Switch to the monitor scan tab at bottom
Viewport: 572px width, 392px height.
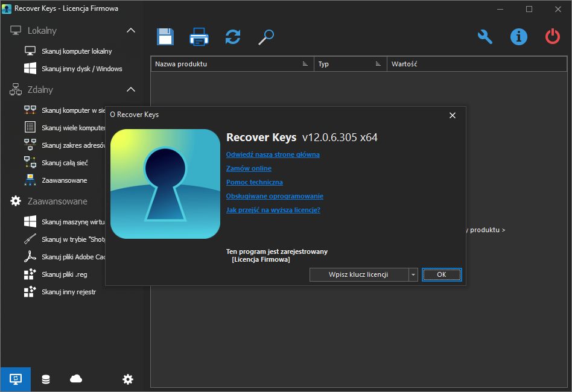tap(15, 379)
